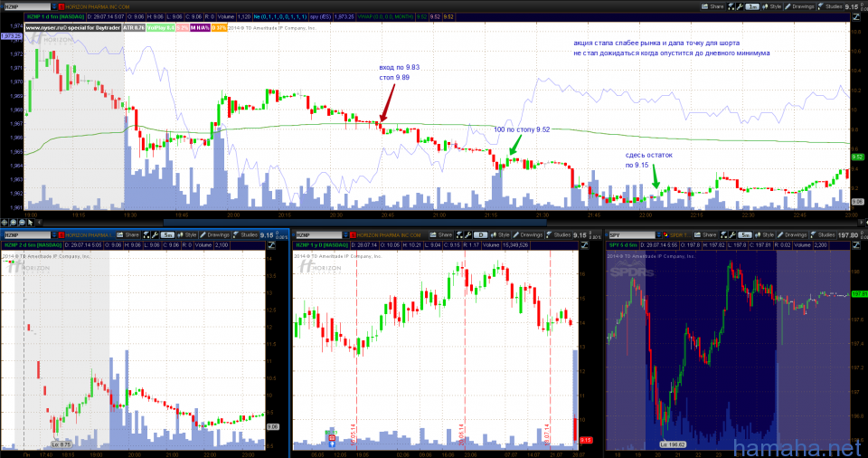868x458 pixels.
Task: Click Share button in top chart toolbar
Action: click(x=713, y=6)
